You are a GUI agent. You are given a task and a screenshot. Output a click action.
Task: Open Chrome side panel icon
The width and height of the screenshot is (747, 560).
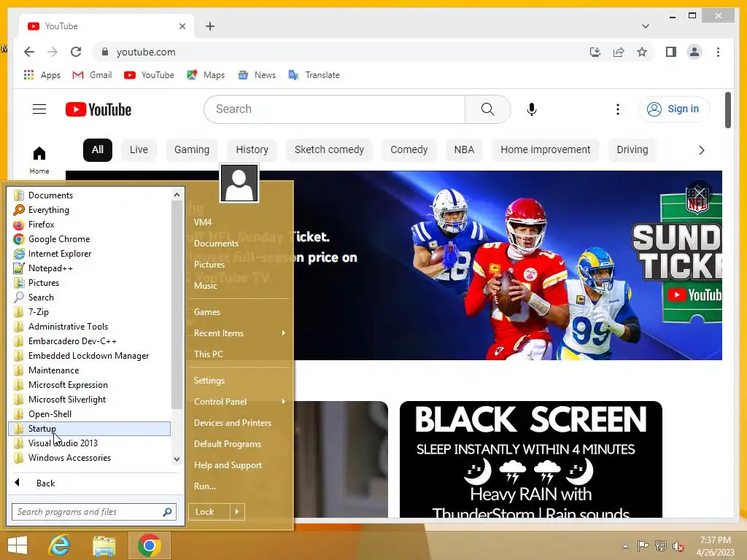[671, 52]
